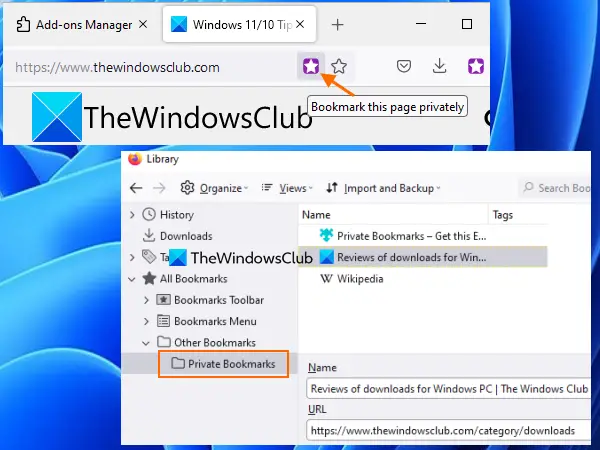Select the Wikipedia bookmark entry

(x=422, y=279)
